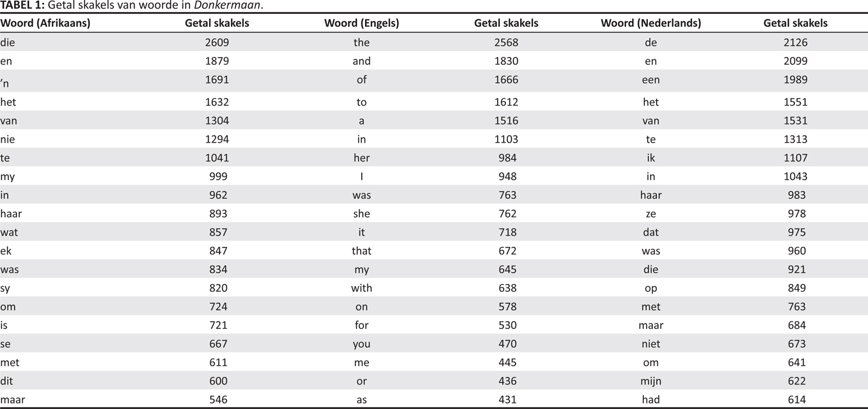This screenshot has width=868, height=409.
Task: Click the 'Woord (Afrikaans)' column header
Action: (x=45, y=23)
